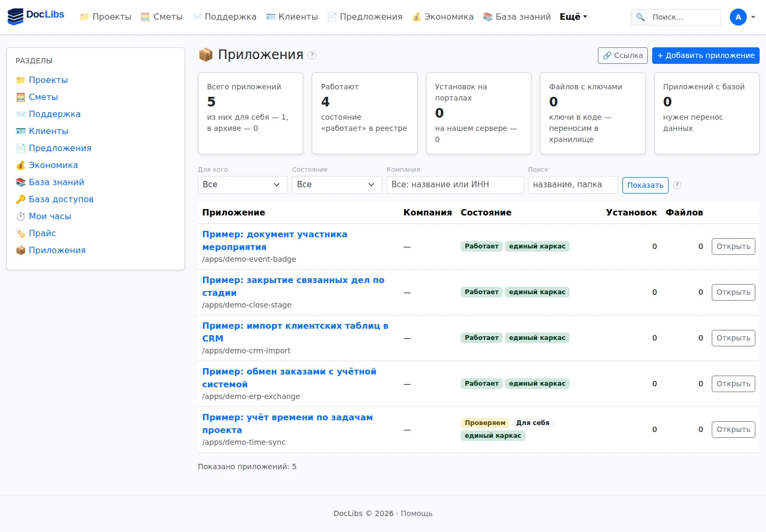766x532 pixels.
Task: Open База знаний in the top navigation
Action: tap(517, 17)
